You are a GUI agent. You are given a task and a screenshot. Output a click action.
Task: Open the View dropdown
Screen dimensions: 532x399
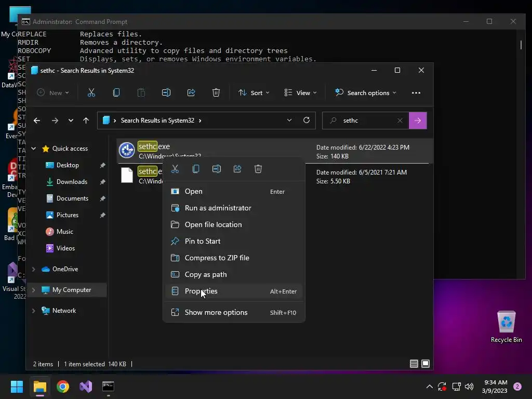(x=301, y=92)
